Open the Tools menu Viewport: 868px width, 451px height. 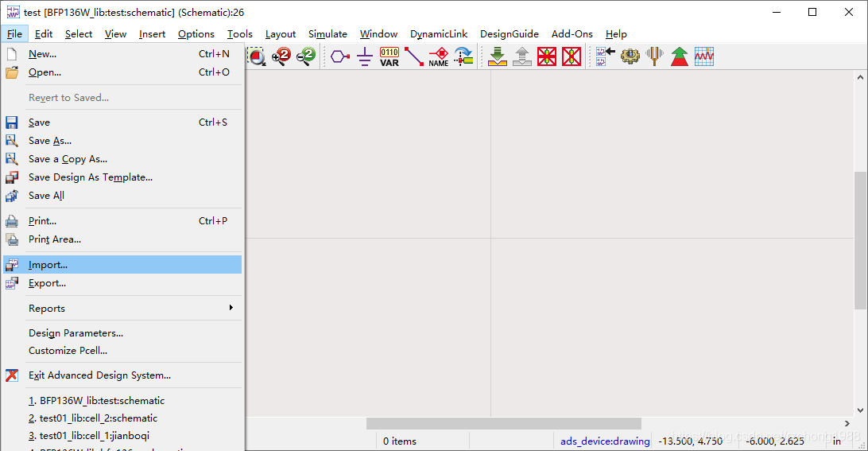(x=240, y=34)
